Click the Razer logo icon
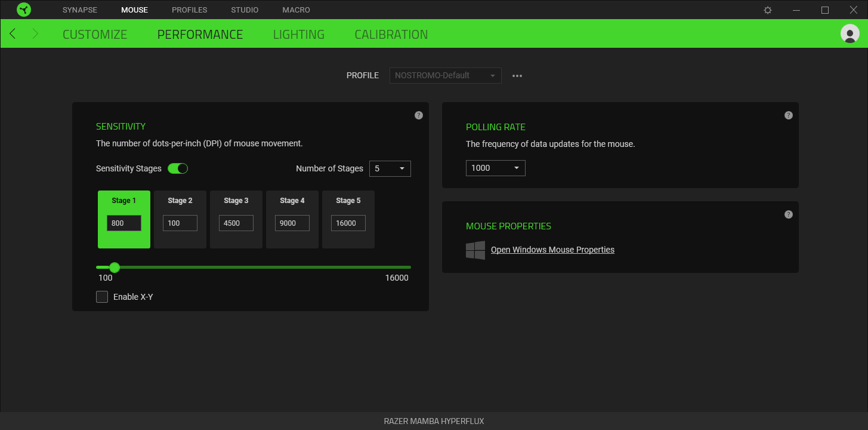Image resolution: width=868 pixels, height=430 pixels. click(24, 10)
